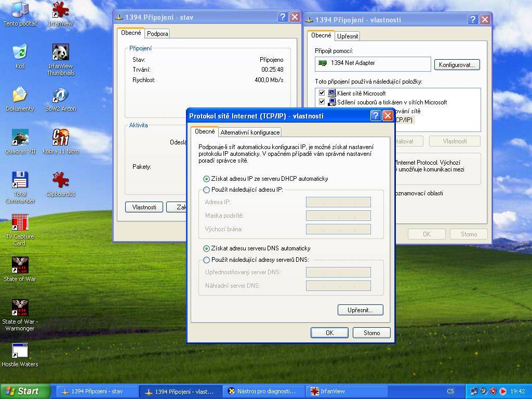This screenshot has width=532, height=399.
Task: Select Obecné tab in Připojení - stav window
Action: 131,33
